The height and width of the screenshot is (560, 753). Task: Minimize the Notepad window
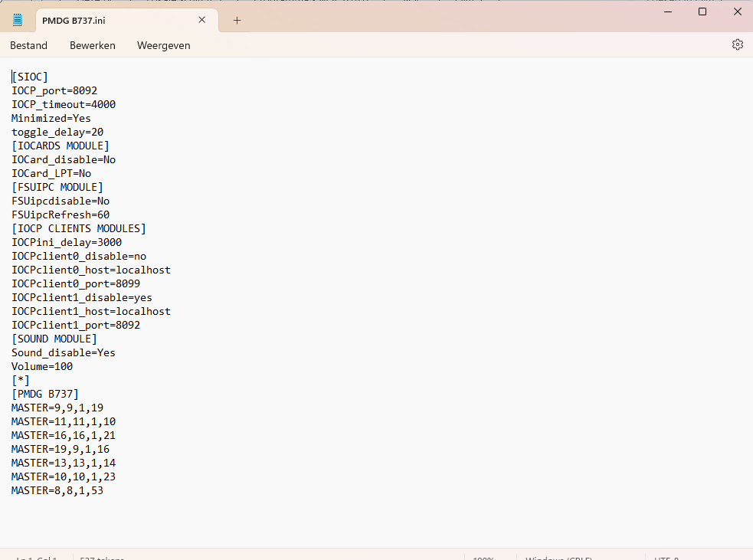(666, 12)
